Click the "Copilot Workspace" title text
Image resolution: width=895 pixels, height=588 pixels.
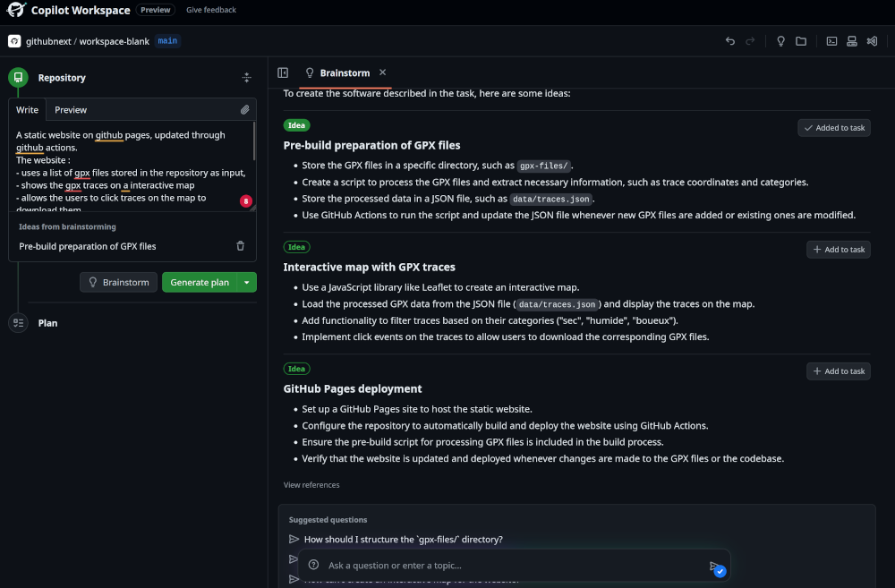81,10
